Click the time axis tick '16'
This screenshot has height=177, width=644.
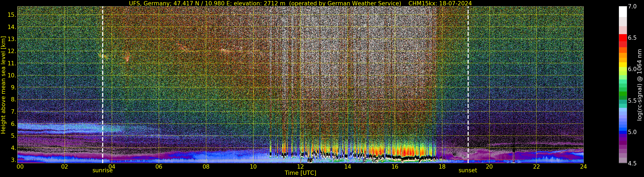click(x=395, y=166)
